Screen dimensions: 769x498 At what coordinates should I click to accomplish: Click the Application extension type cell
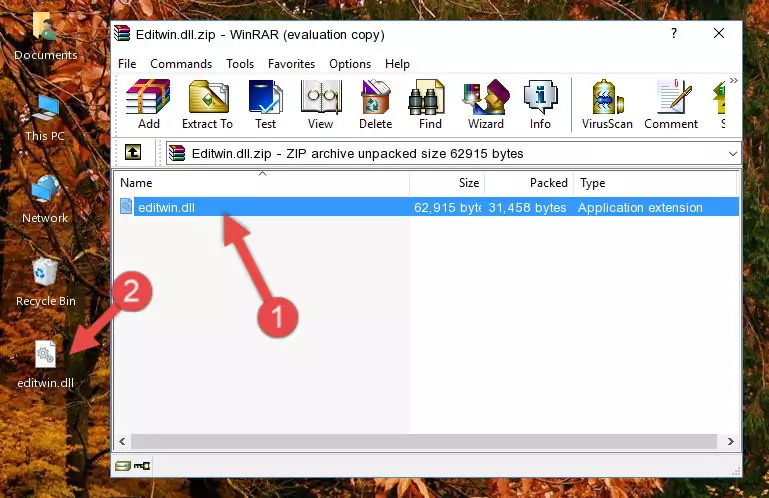pyautogui.click(x=640, y=208)
